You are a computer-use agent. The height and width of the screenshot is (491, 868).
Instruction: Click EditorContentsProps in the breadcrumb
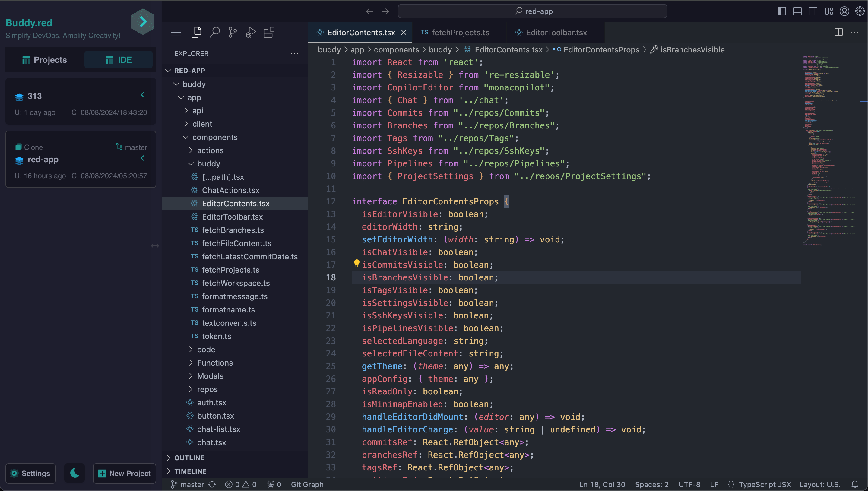601,49
